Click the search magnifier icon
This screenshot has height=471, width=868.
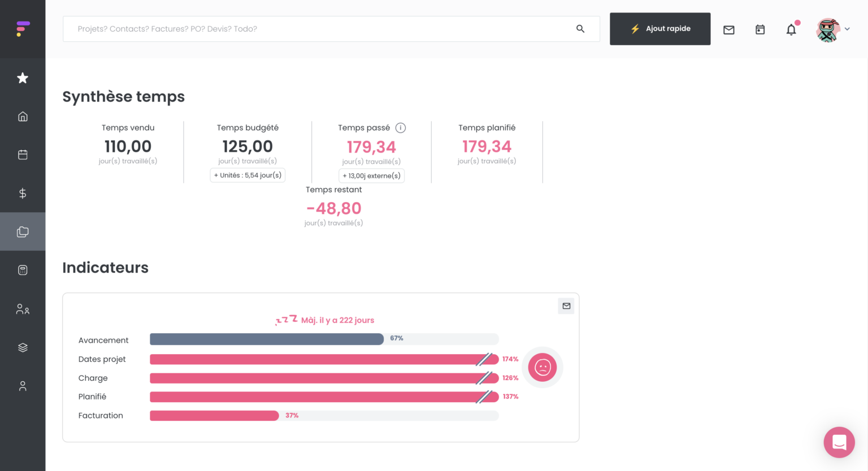tap(580, 28)
